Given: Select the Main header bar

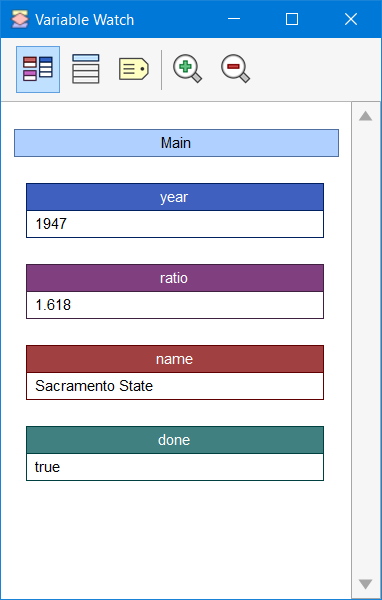Looking at the screenshot, I should (176, 143).
